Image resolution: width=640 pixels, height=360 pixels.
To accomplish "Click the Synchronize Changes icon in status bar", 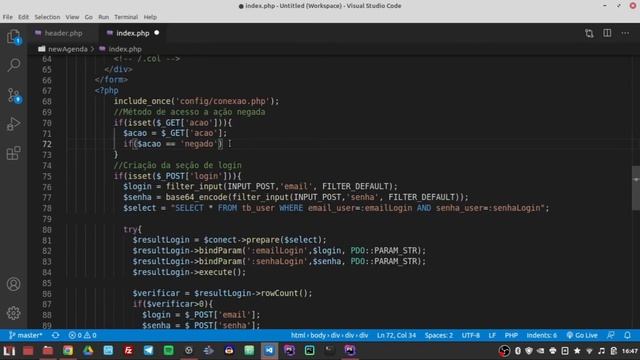I will [x=56, y=335].
